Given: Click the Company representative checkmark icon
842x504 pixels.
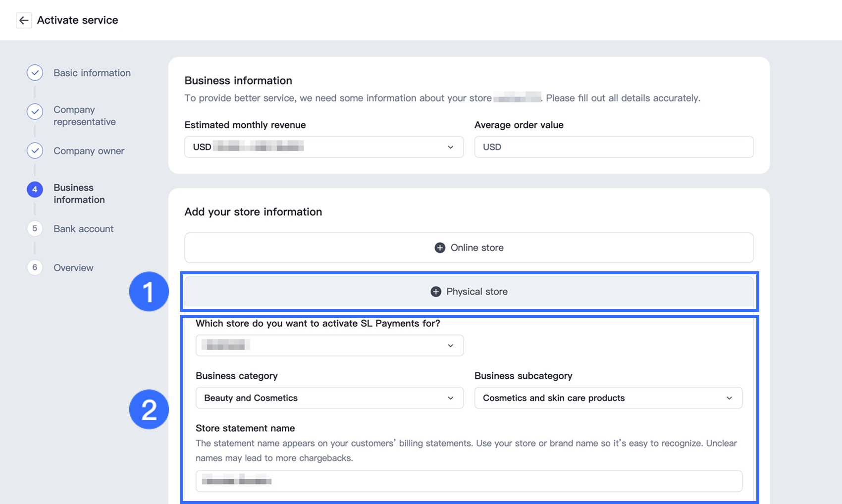Looking at the screenshot, I should point(35,111).
